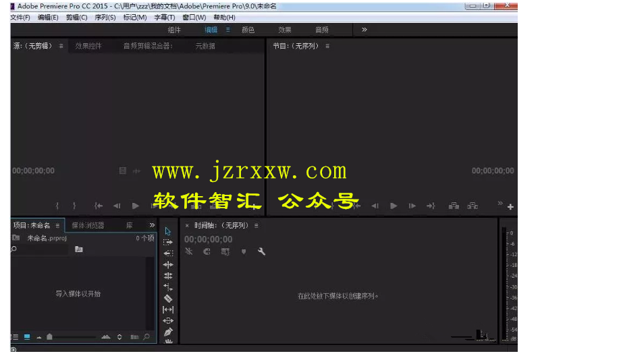Click the status bar icon at the bottom-left
This screenshot has width=621, height=364.
click(x=13, y=349)
